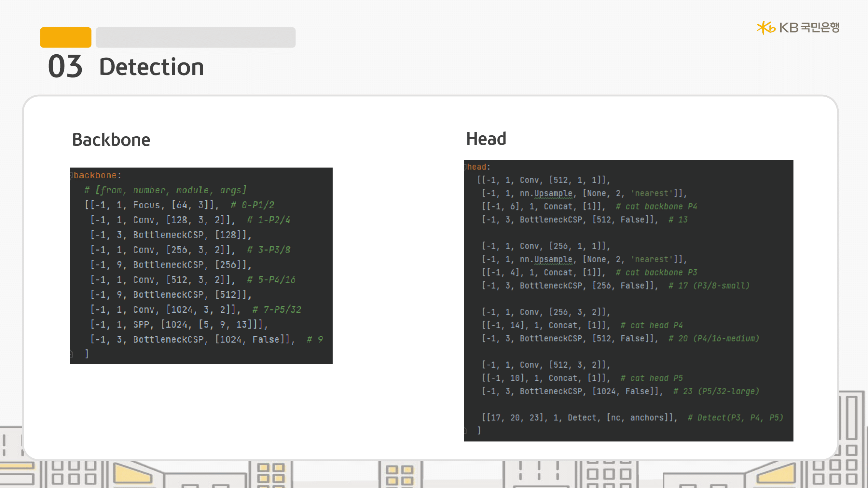
Task: Select the gray rounded bar in header
Action: click(x=195, y=37)
